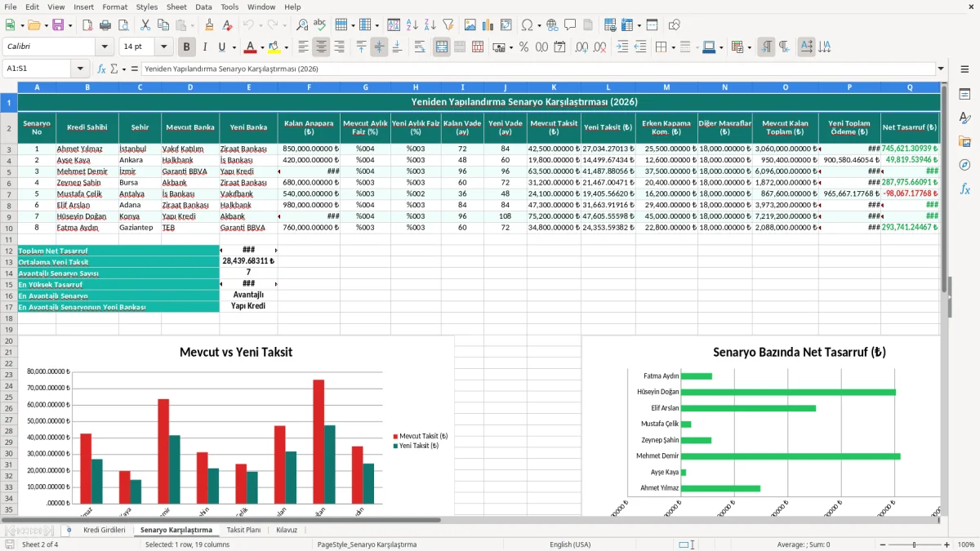Screen dimensions: 980x551
Task: Insert pivot table icon
Action: click(506, 25)
